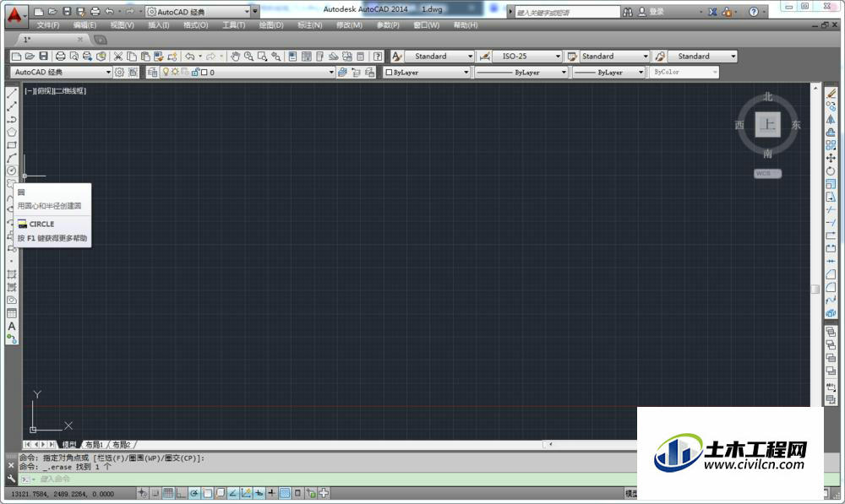Toggle Lineweight display in status bar

[272, 493]
